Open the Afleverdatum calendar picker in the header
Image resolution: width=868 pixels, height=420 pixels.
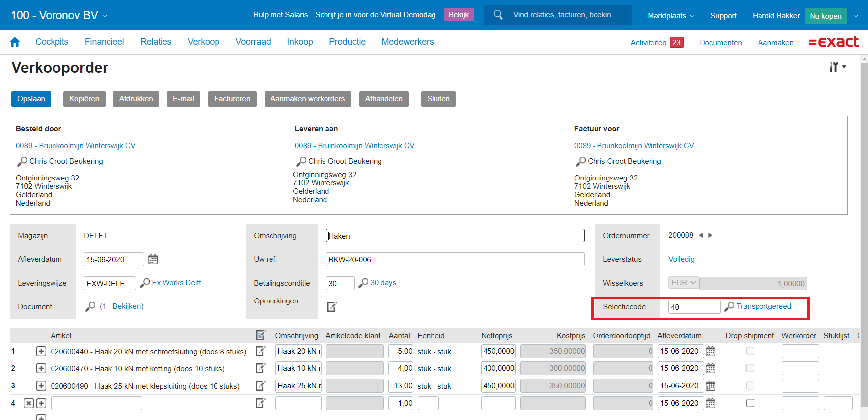153,259
